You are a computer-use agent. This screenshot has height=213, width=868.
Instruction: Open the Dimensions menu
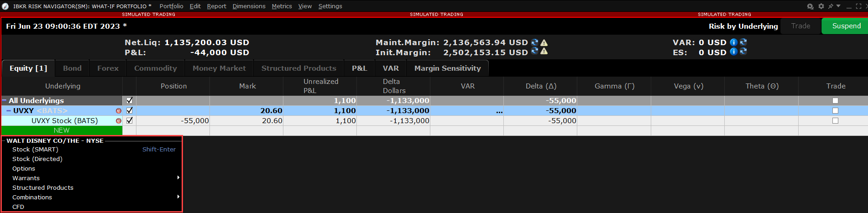(249, 6)
